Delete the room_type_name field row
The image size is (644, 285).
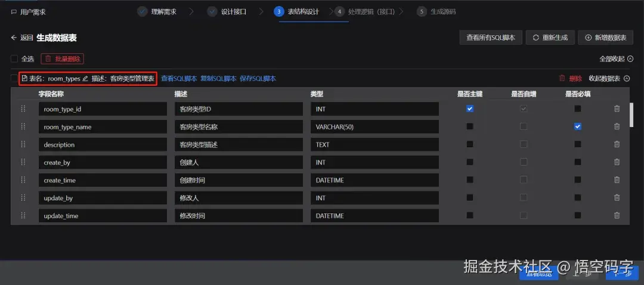coord(617,126)
